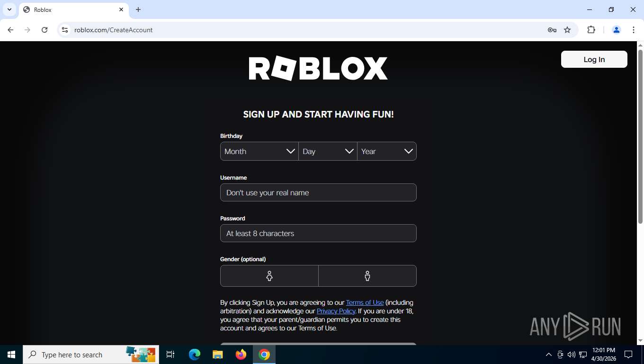Open the Windows Start menu
The image size is (644, 364).
pyautogui.click(x=11, y=355)
